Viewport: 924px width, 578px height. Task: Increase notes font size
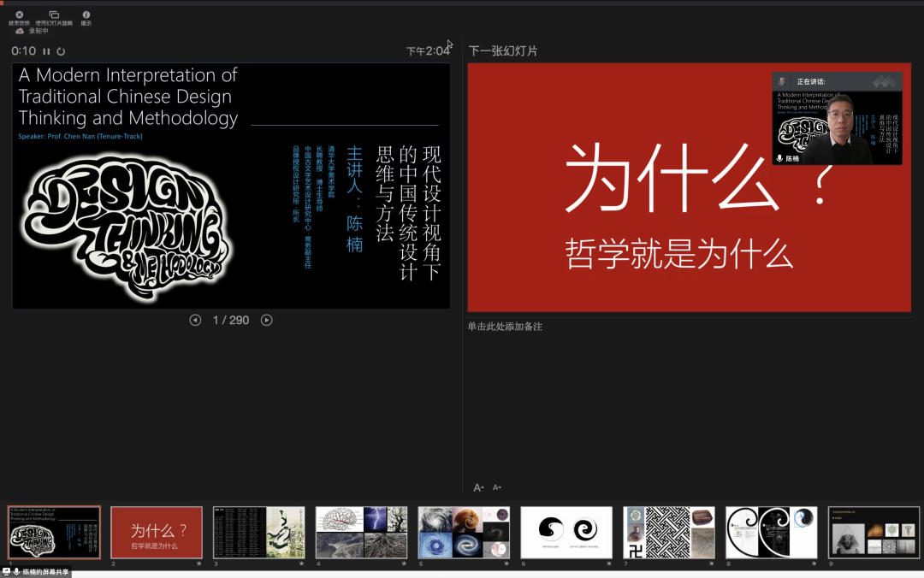[x=479, y=487]
